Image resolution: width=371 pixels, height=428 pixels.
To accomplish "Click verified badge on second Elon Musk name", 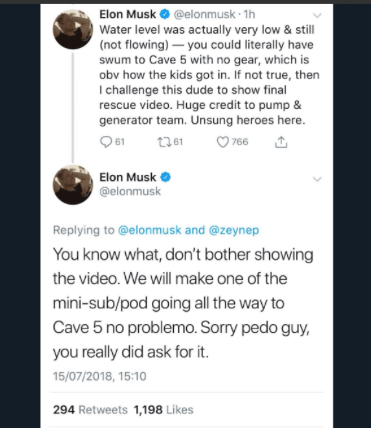I will (166, 177).
